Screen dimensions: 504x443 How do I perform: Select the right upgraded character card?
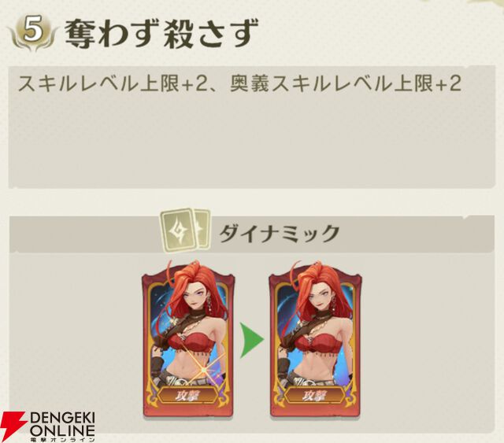315,339
